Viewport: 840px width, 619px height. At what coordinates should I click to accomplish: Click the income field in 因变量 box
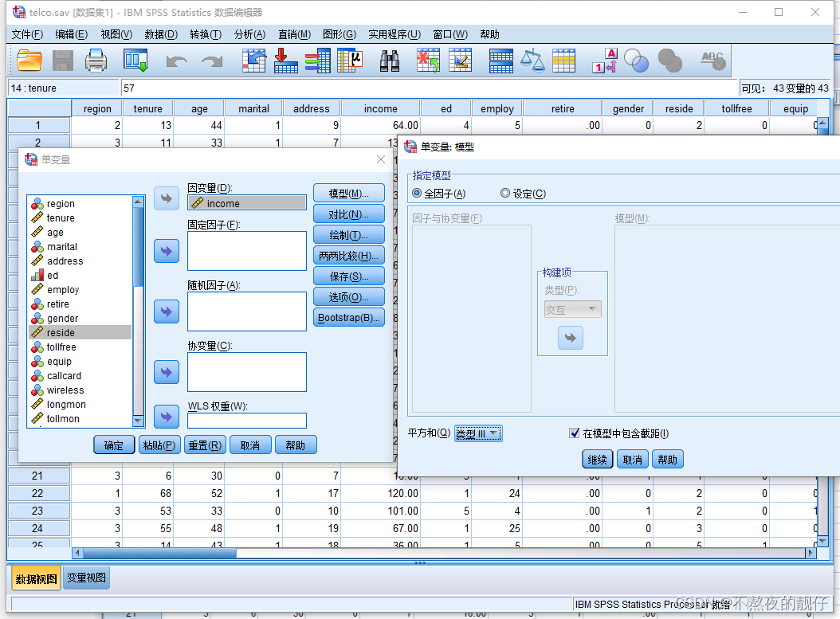tap(247, 203)
